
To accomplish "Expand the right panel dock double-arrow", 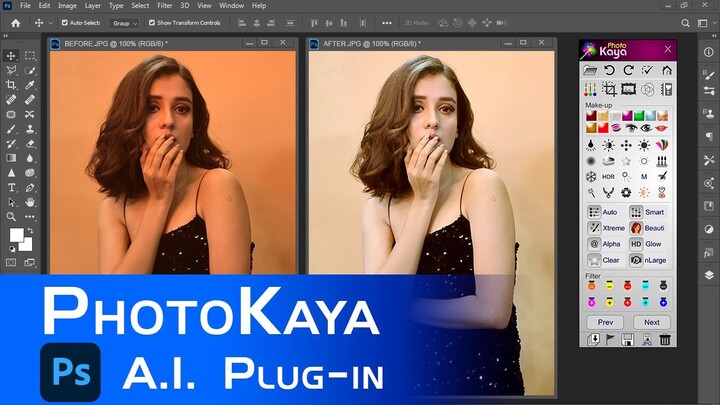I will (715, 36).
